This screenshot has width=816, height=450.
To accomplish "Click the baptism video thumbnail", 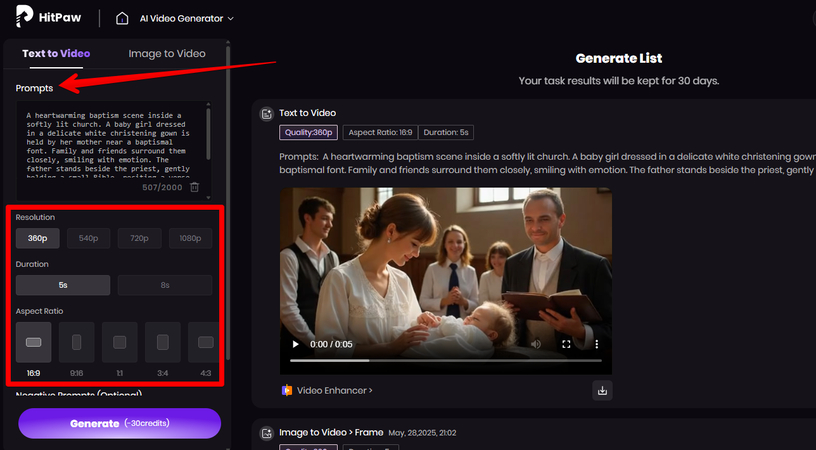I will point(445,281).
